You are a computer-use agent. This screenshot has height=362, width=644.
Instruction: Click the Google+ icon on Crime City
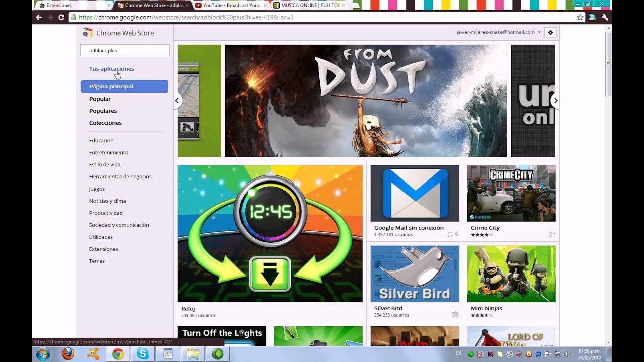point(552,235)
